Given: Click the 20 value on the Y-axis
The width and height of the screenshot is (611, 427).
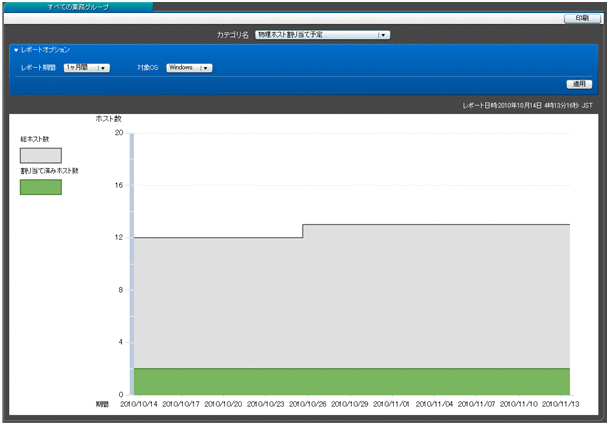Looking at the screenshot, I should (119, 132).
